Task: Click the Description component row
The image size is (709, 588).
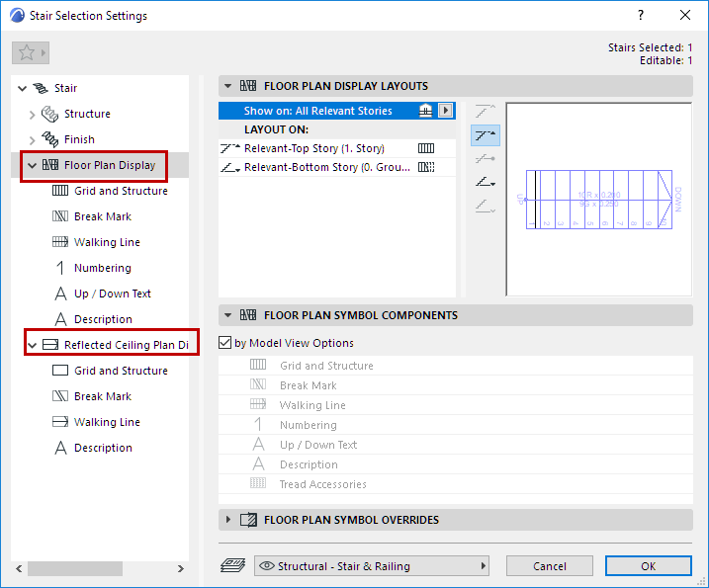Action: pyautogui.click(x=455, y=464)
